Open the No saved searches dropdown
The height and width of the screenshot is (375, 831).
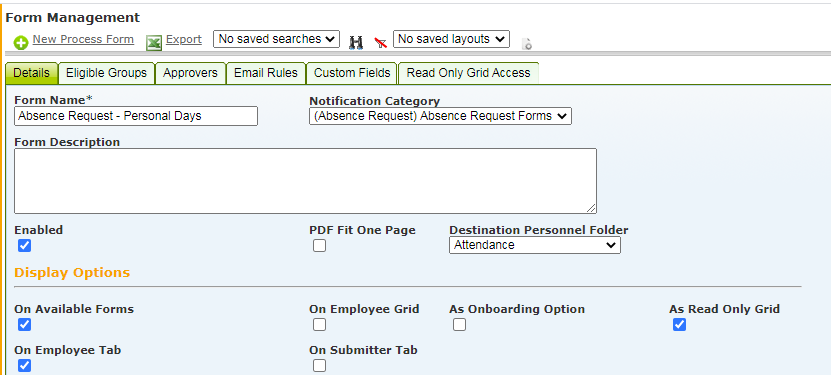276,39
